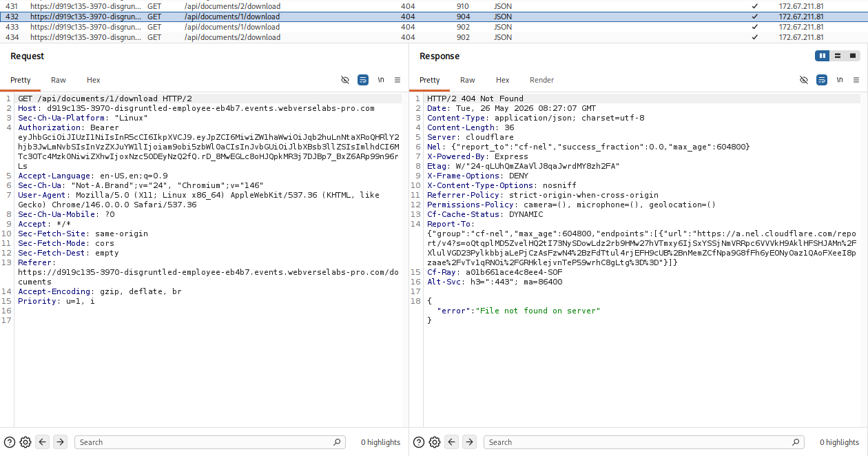Click the Alt-Svc response header

[495, 282]
